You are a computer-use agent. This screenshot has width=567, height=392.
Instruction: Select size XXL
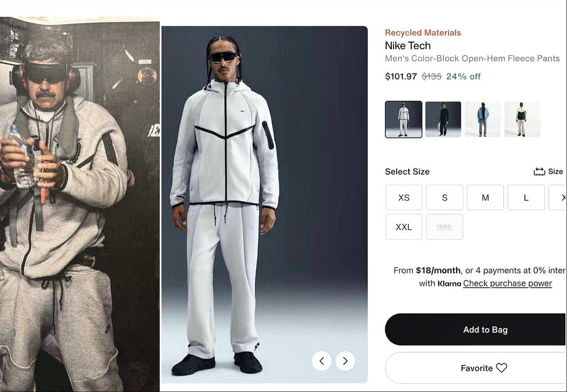pos(403,227)
